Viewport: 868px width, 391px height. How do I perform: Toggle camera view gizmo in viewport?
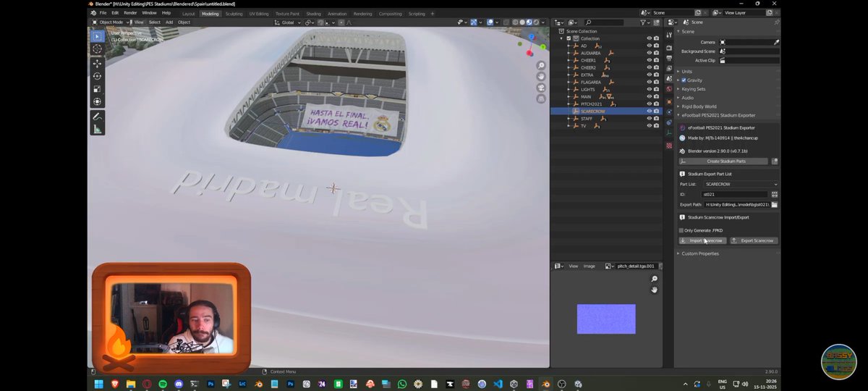pyautogui.click(x=541, y=88)
